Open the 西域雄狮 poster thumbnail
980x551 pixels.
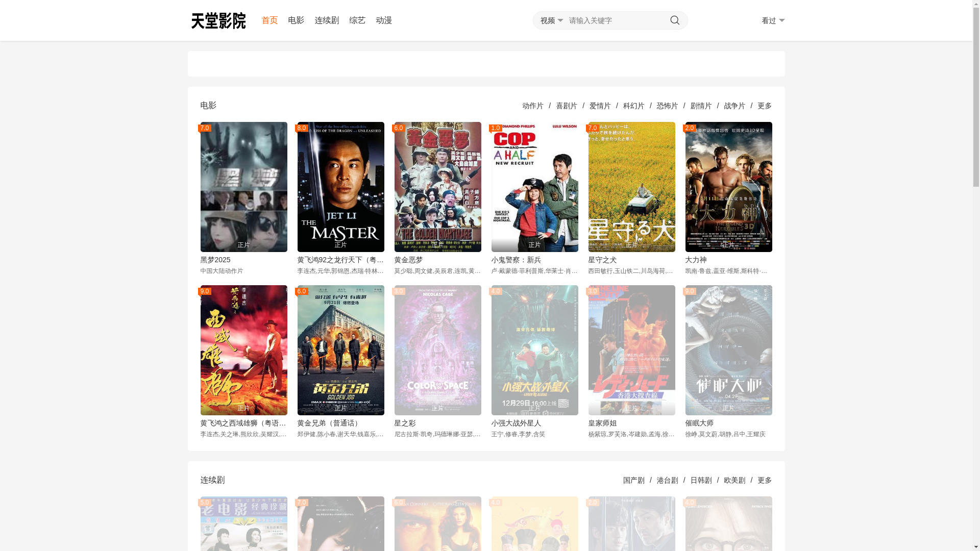click(x=244, y=350)
